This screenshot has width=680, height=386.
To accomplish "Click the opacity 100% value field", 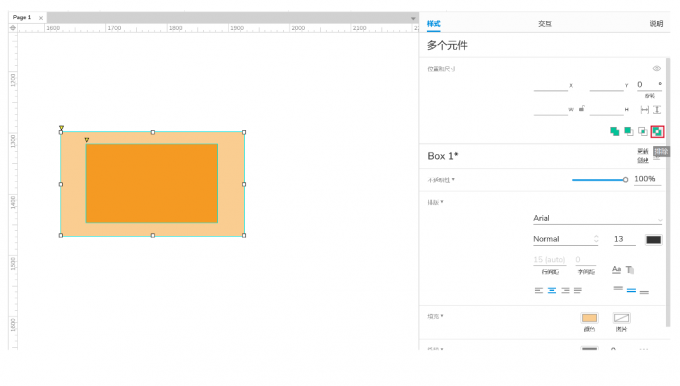I will (x=647, y=180).
